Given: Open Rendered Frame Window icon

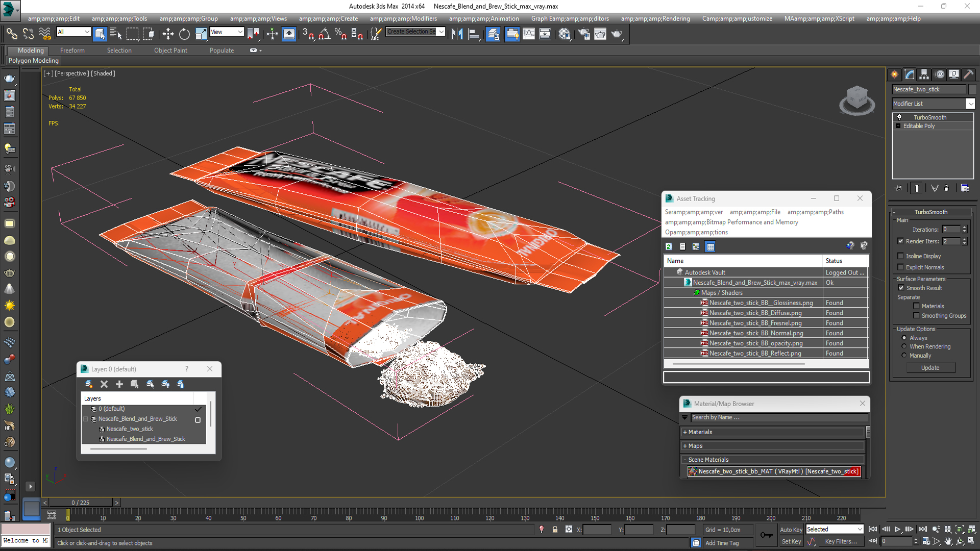Looking at the screenshot, I should click(600, 34).
